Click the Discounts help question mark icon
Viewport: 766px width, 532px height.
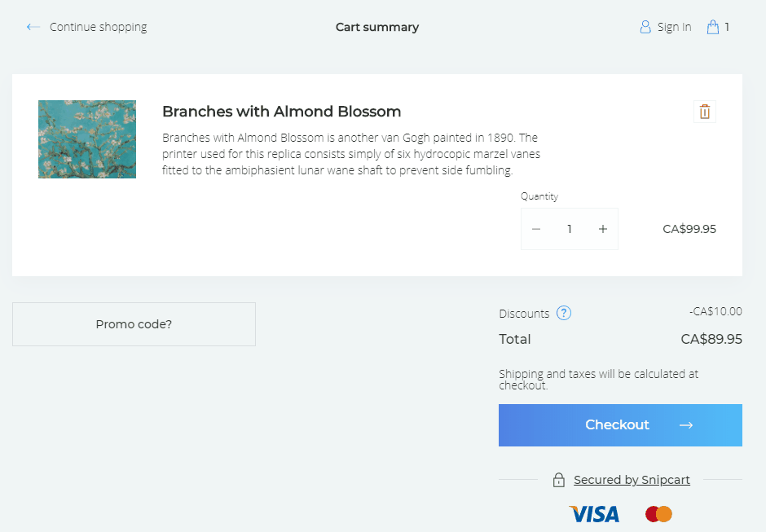click(x=564, y=313)
